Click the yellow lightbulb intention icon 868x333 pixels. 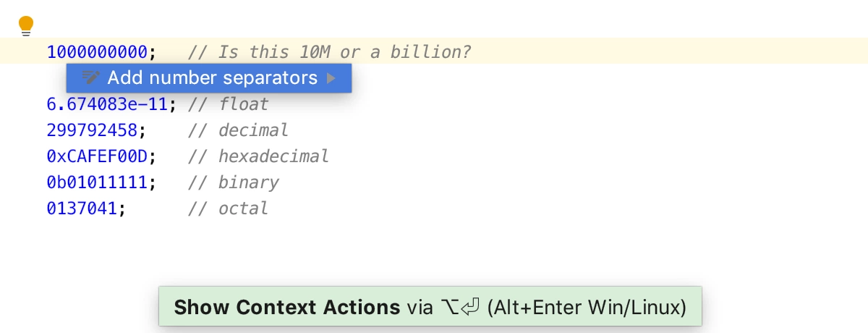click(x=26, y=26)
